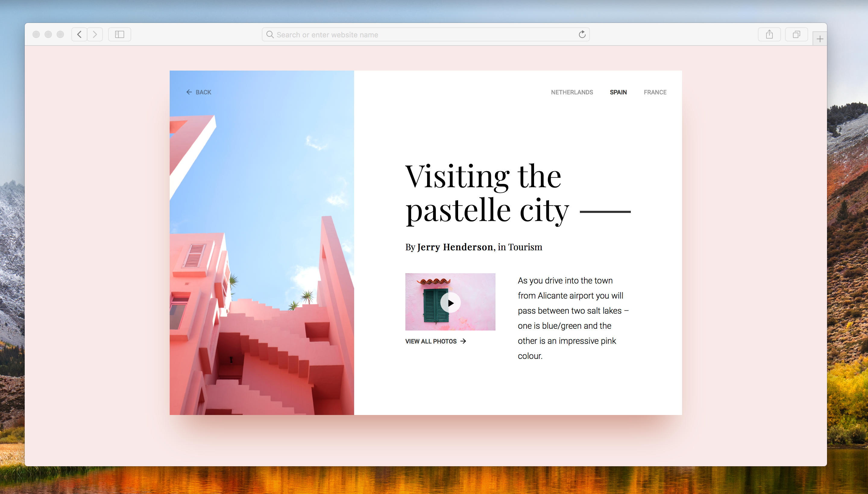Click the VIEW ALL PHOTOS link

(x=431, y=341)
